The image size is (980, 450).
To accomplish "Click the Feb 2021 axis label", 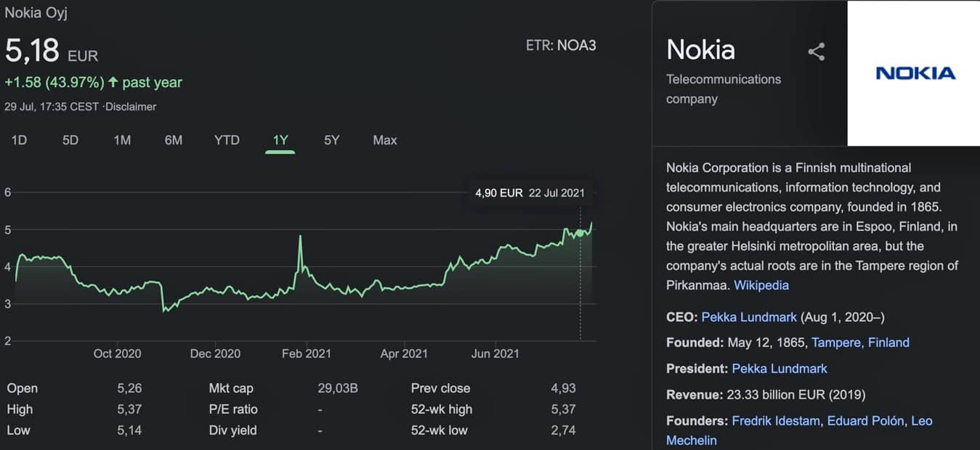I will click(307, 353).
